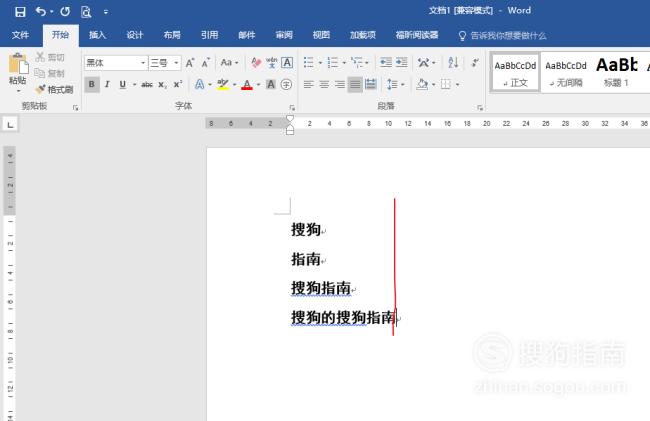Redo the last action
This screenshot has height=421, width=650.
pos(65,12)
